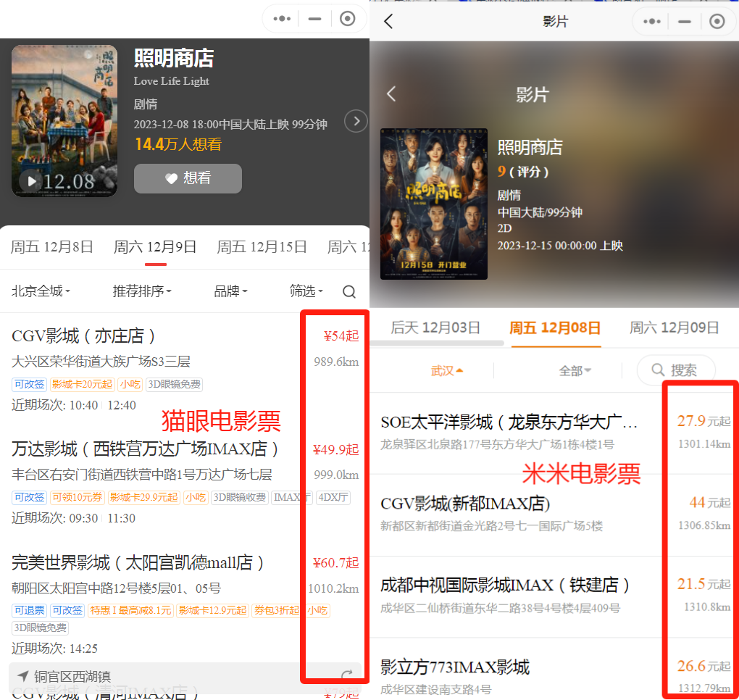Click the 可领10元券 coupon tag
739x700 pixels.
click(77, 497)
